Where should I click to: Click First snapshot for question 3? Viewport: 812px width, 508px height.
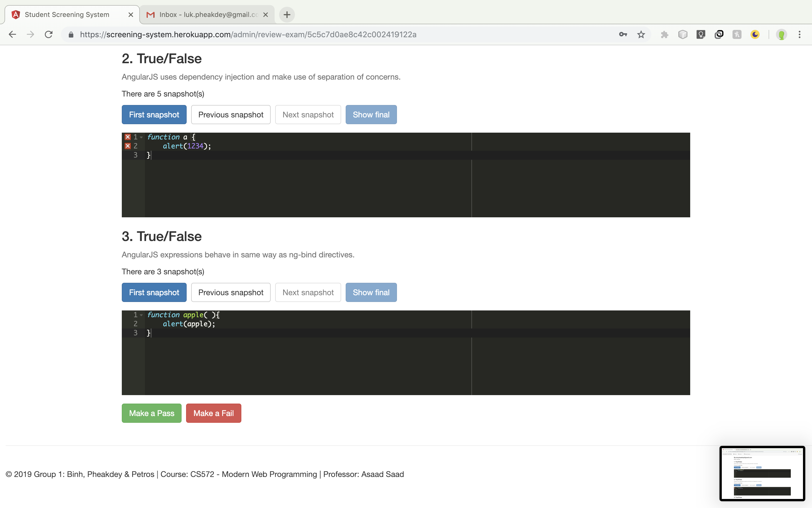154,292
